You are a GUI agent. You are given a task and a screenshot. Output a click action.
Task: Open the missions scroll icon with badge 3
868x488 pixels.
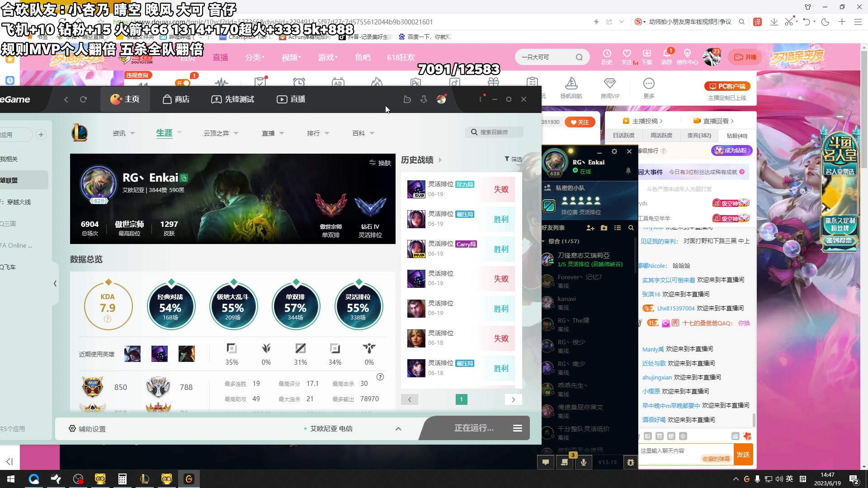565,462
